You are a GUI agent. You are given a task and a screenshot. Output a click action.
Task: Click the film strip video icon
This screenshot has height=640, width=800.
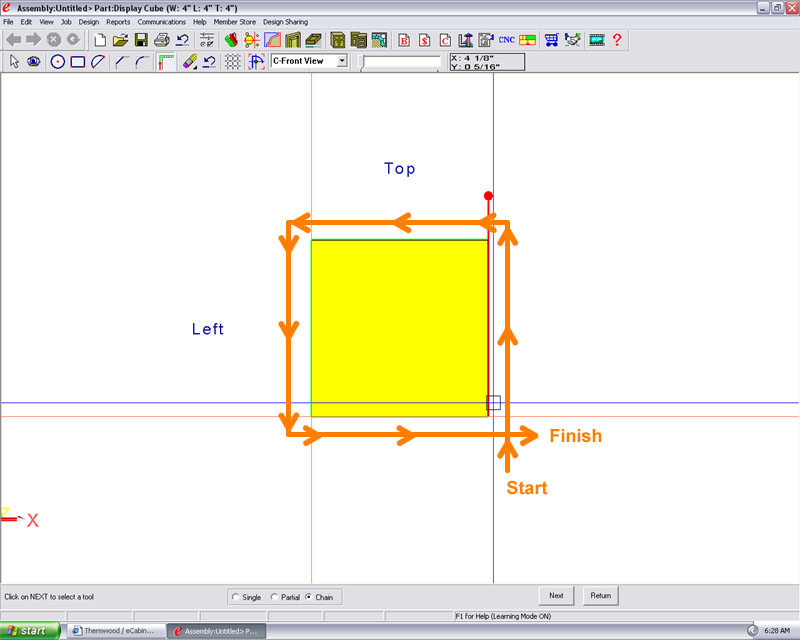pyautogui.click(x=596, y=40)
